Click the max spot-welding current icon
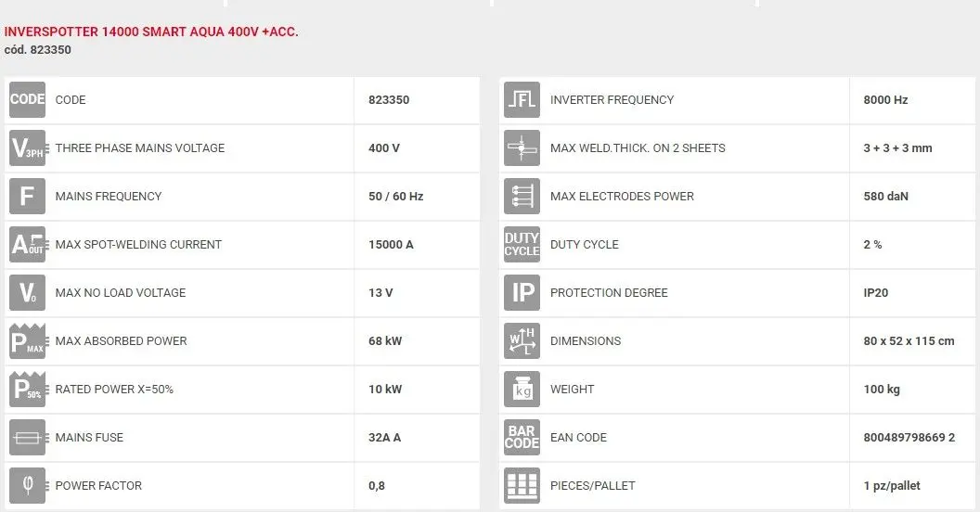The width and height of the screenshot is (980, 512). tap(27, 245)
